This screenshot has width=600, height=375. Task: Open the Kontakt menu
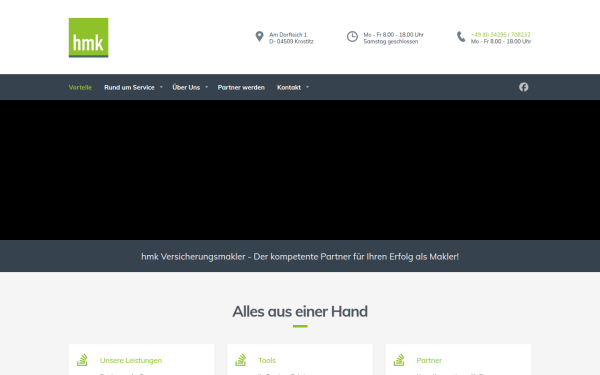289,88
